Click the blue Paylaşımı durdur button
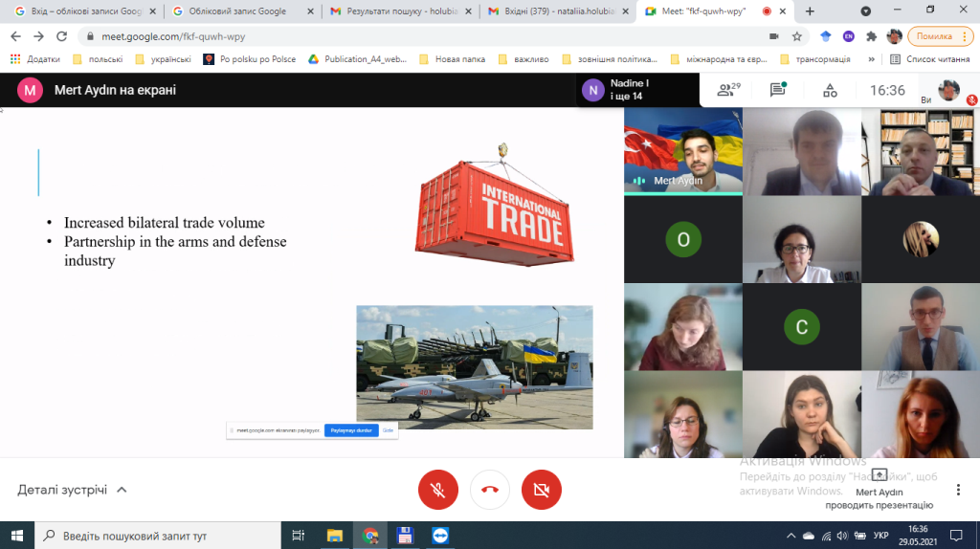Image resolution: width=980 pixels, height=549 pixels. click(x=351, y=430)
